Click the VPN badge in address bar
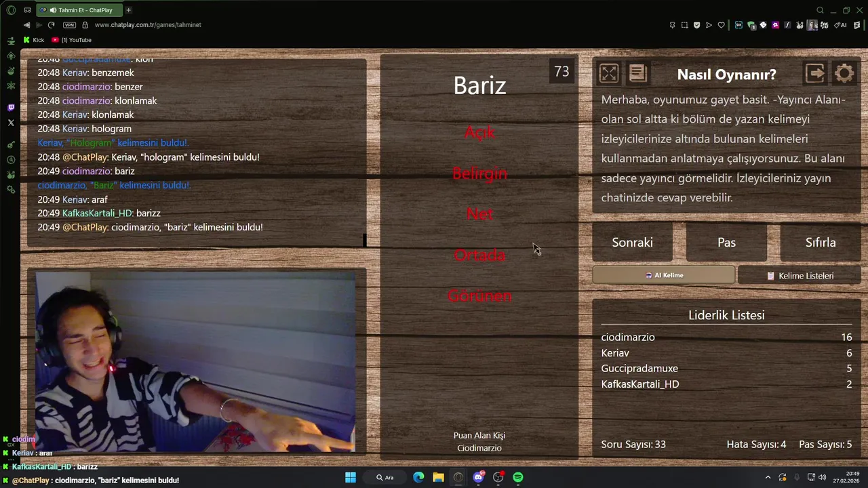This screenshot has height=488, width=868. (x=69, y=25)
